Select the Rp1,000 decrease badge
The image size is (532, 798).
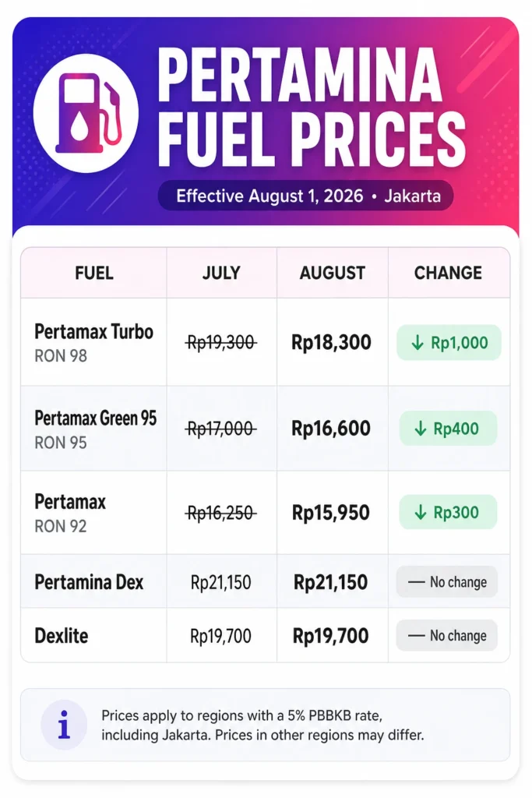pyautogui.click(x=449, y=343)
